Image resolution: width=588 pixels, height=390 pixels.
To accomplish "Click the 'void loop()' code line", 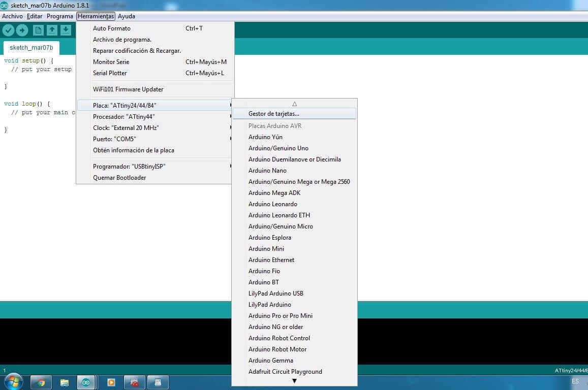I will click(x=27, y=104).
